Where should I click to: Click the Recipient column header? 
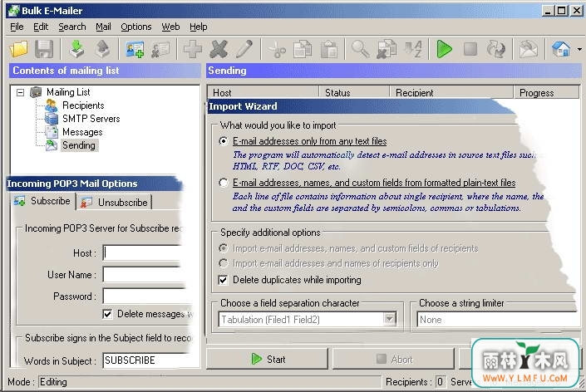(451, 92)
